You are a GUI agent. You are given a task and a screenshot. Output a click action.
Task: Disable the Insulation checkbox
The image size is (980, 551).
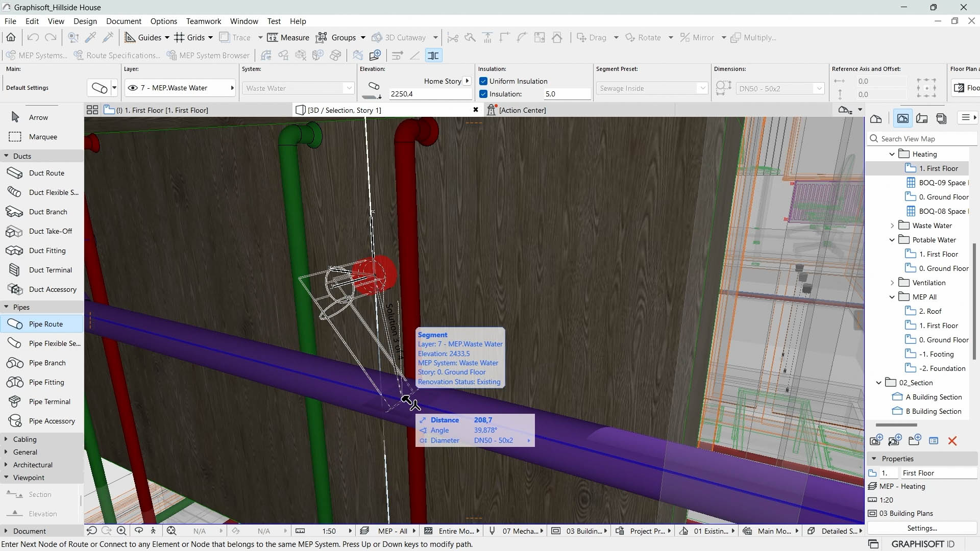coord(483,93)
